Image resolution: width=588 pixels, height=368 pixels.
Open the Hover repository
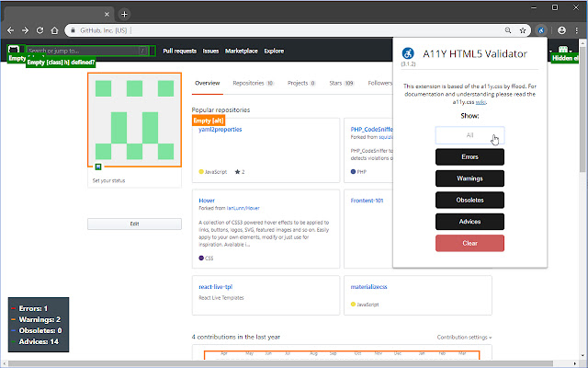[x=207, y=201]
